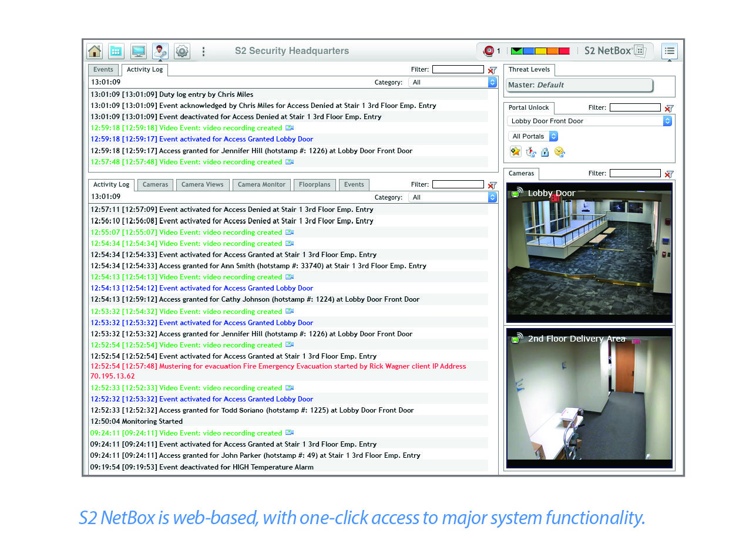Click the timed unlock stopwatch icon
The width and height of the screenshot is (756, 547).
(530, 151)
